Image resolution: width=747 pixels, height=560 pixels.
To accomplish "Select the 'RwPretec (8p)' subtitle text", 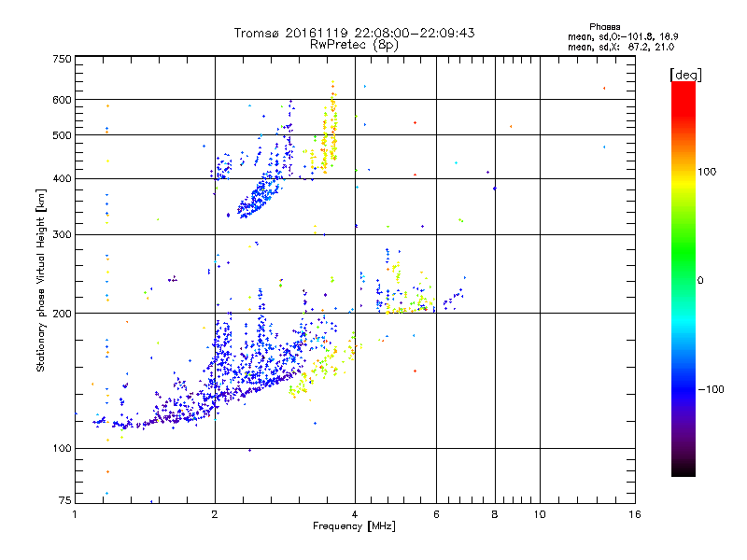I will [354, 45].
